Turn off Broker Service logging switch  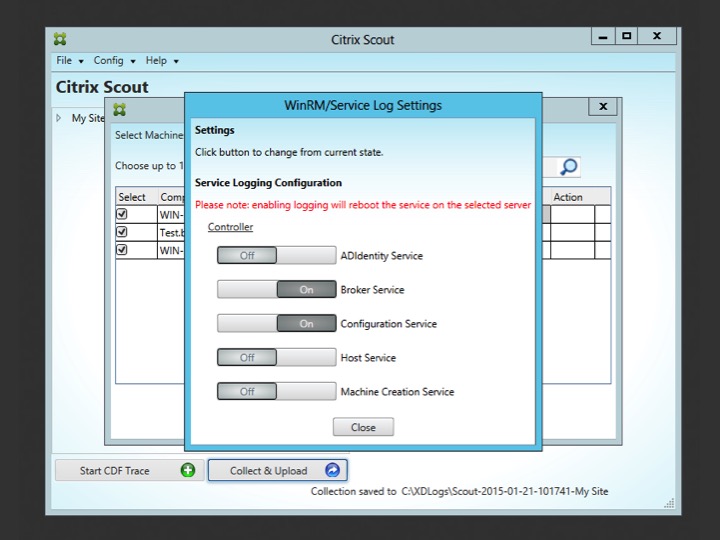coord(276,289)
